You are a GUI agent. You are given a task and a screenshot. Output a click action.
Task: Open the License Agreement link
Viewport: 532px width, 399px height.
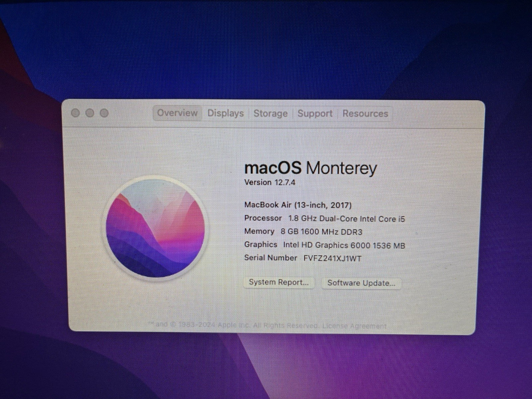354,326
